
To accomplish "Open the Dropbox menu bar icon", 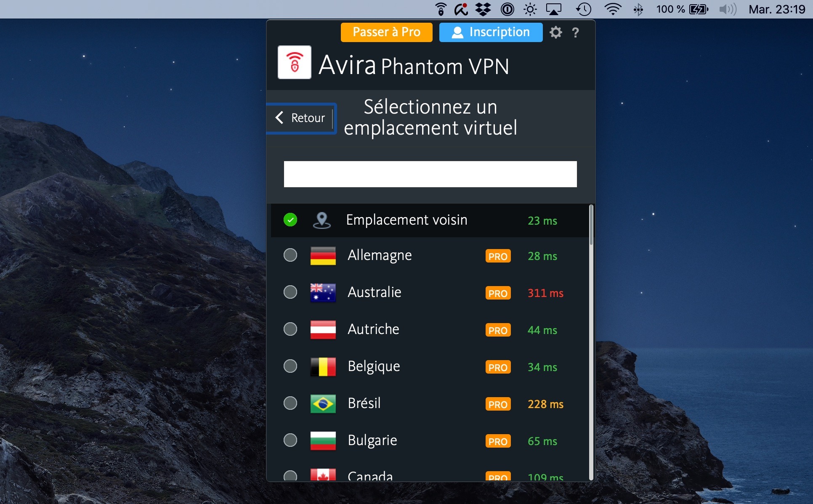I will tap(483, 9).
